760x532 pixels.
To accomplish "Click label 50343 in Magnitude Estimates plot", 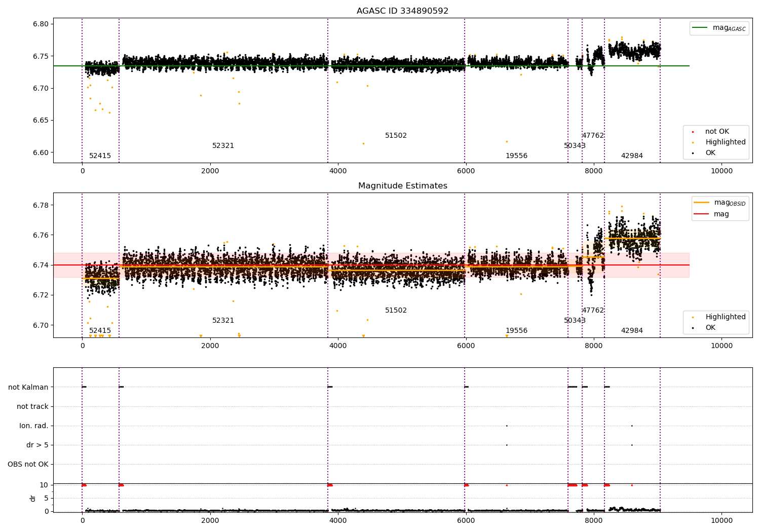I will pyautogui.click(x=575, y=321).
